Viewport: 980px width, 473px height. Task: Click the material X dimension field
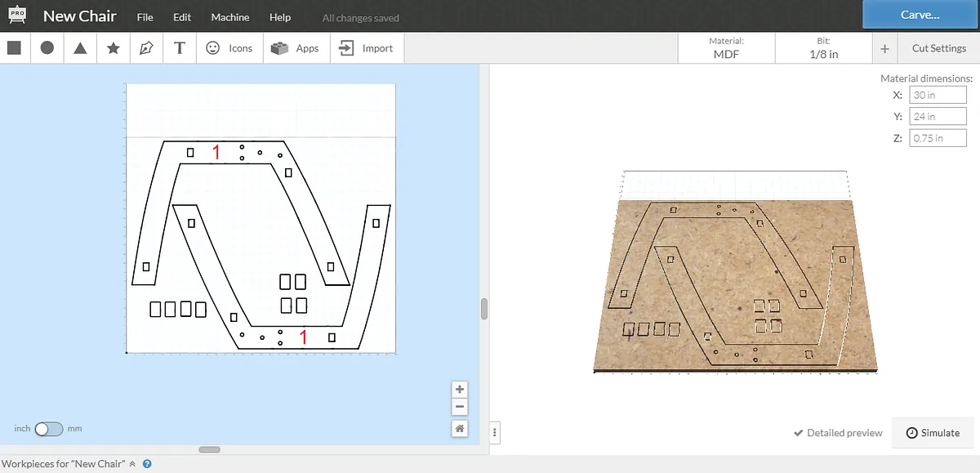click(938, 95)
